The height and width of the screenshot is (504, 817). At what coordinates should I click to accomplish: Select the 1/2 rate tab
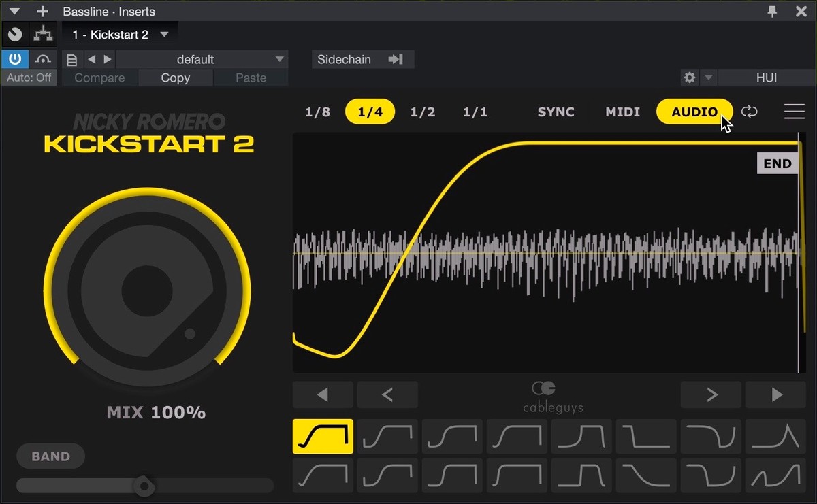[x=422, y=112]
